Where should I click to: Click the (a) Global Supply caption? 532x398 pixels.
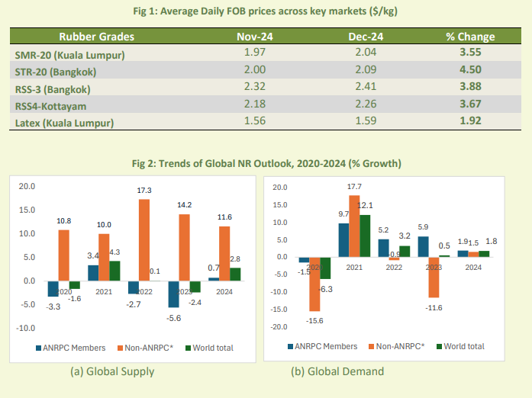coord(112,371)
